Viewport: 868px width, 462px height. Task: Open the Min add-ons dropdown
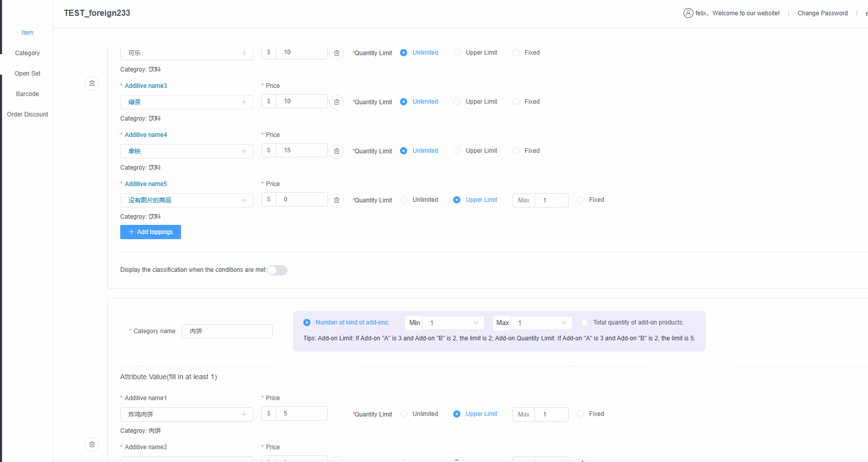tap(453, 323)
